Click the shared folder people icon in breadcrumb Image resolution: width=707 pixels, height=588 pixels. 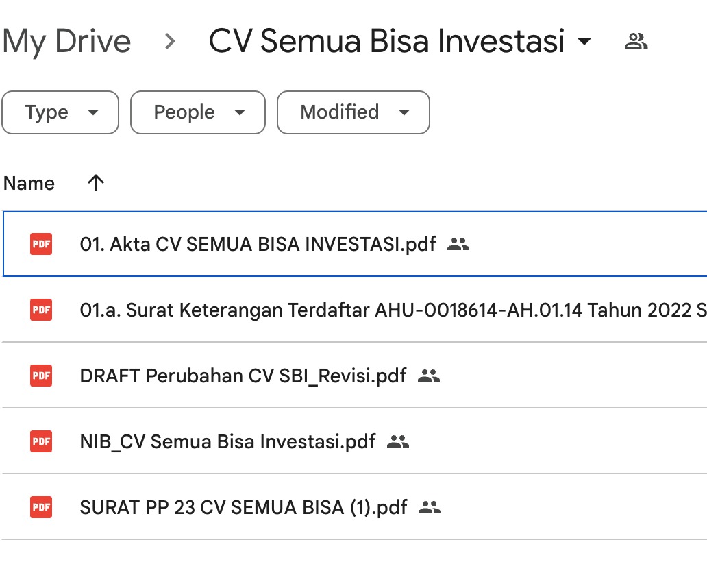(x=636, y=42)
